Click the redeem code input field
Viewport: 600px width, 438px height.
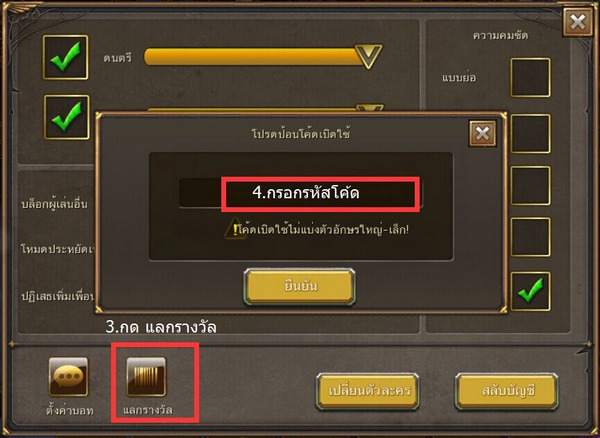tap(301, 193)
